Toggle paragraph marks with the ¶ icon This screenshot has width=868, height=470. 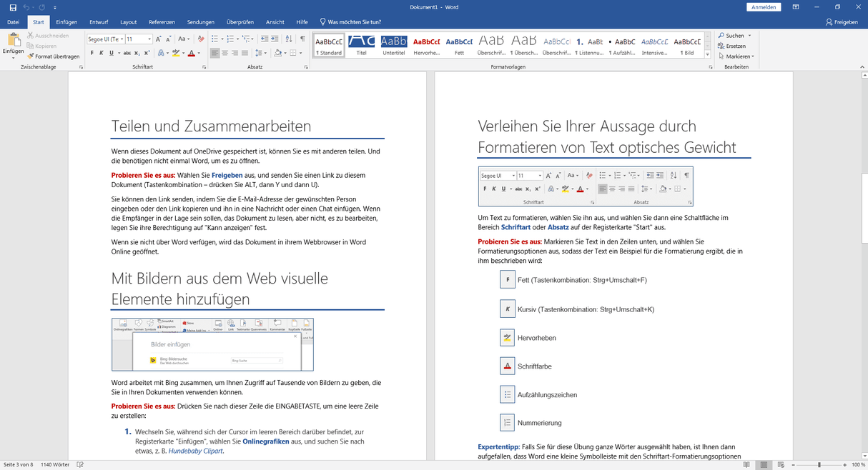pyautogui.click(x=303, y=39)
